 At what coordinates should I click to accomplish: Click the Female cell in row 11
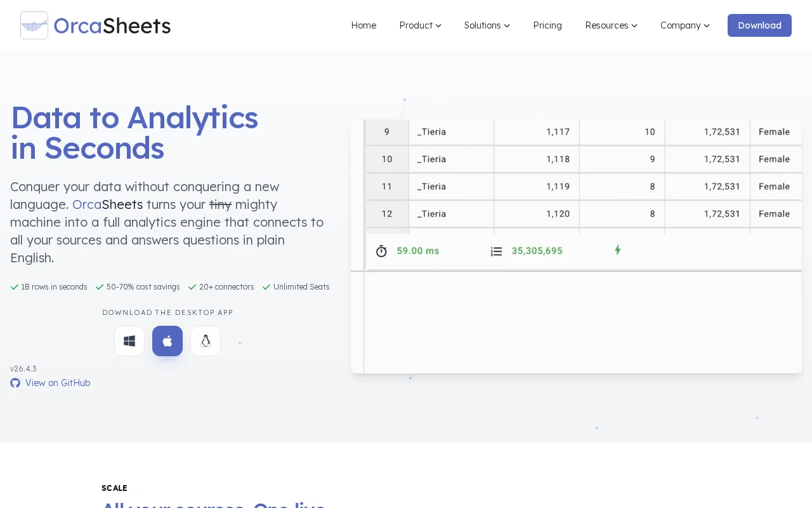point(776,187)
